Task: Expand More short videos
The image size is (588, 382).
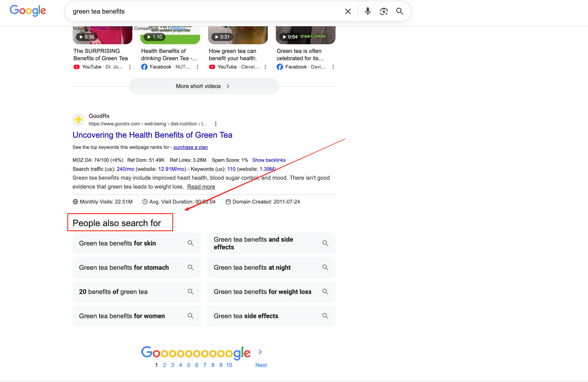Action: click(204, 86)
